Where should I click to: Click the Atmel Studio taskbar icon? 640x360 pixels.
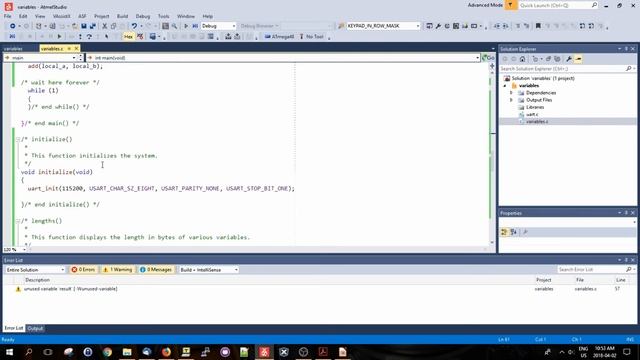click(x=264, y=352)
